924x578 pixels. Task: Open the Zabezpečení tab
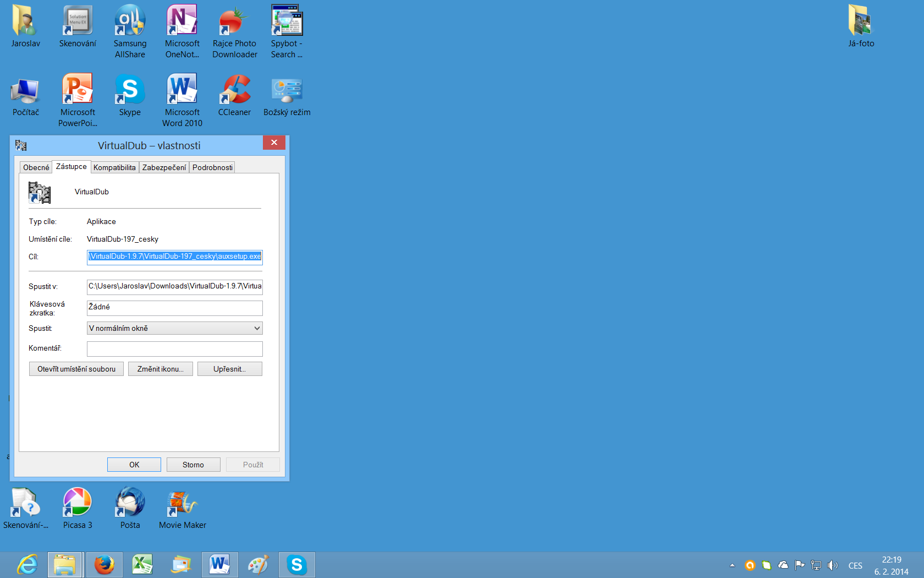tap(164, 167)
